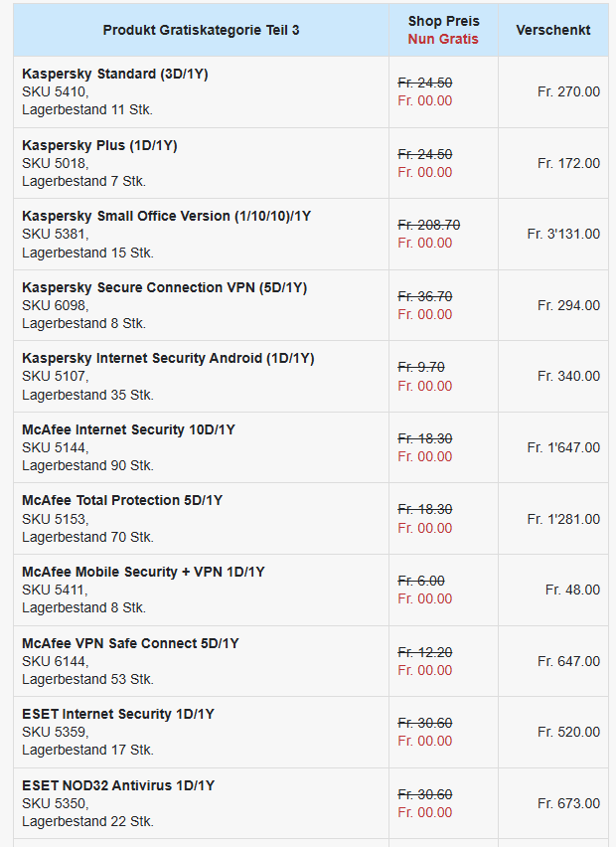
Task: Click McAfee Mobile Security + VPN 1D/1Y
Action: pos(143,572)
